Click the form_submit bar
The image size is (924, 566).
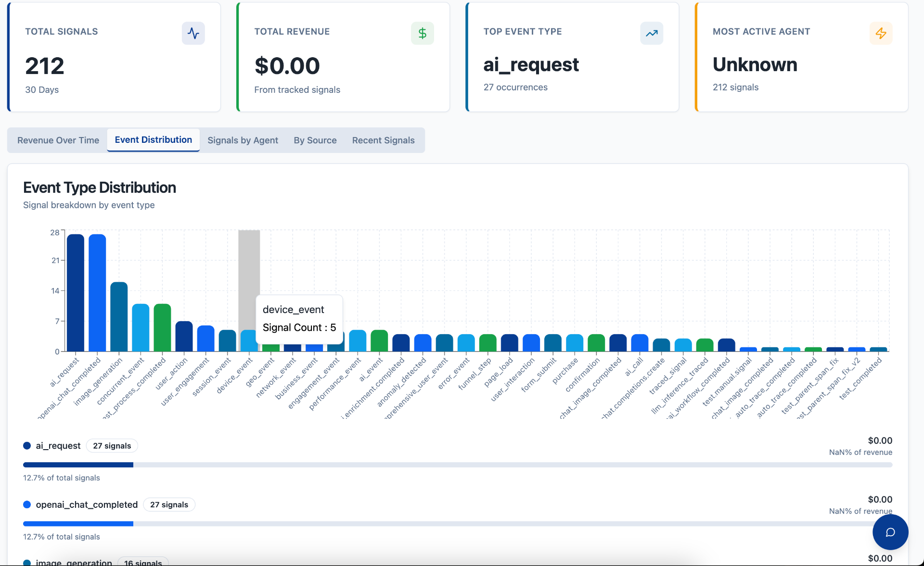(x=553, y=343)
